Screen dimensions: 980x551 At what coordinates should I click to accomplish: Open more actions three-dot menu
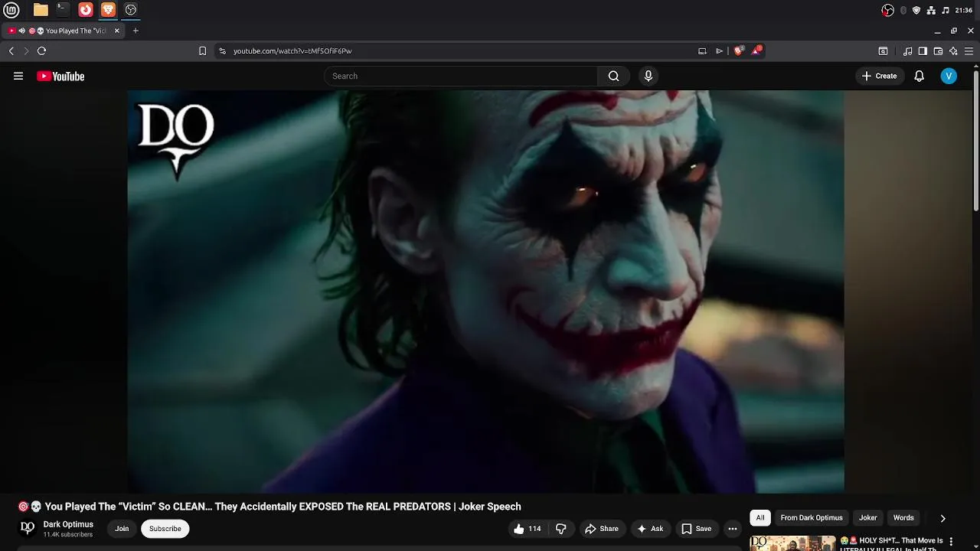[733, 529]
